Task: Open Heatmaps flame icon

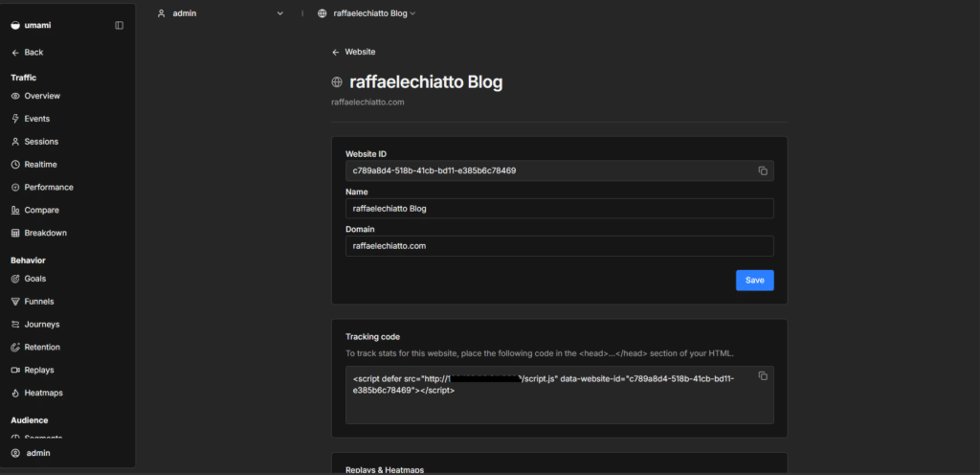Action: 15,394
